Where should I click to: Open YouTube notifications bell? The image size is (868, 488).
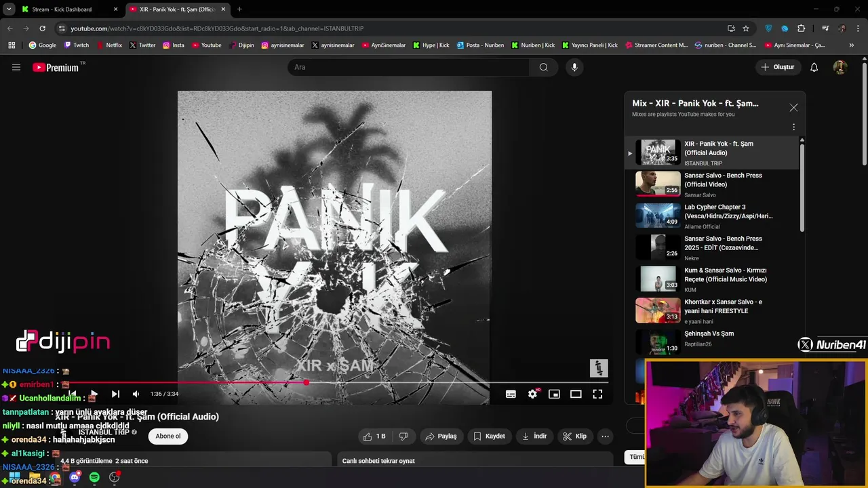tap(814, 67)
